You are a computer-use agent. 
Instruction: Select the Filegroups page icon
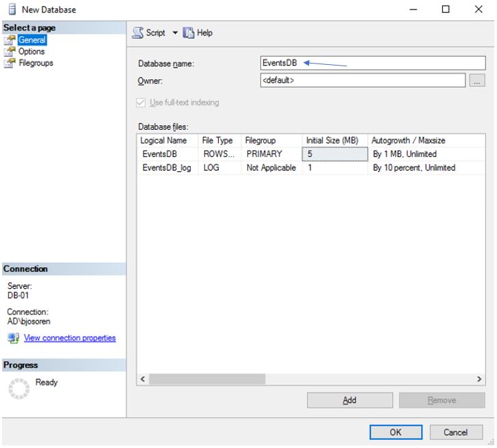click(x=10, y=64)
